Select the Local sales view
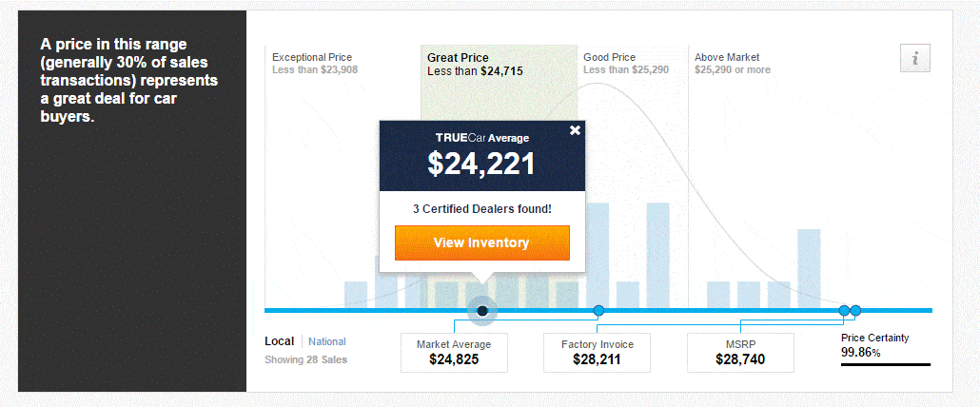Screen dimensions: 980x407 click(x=279, y=341)
